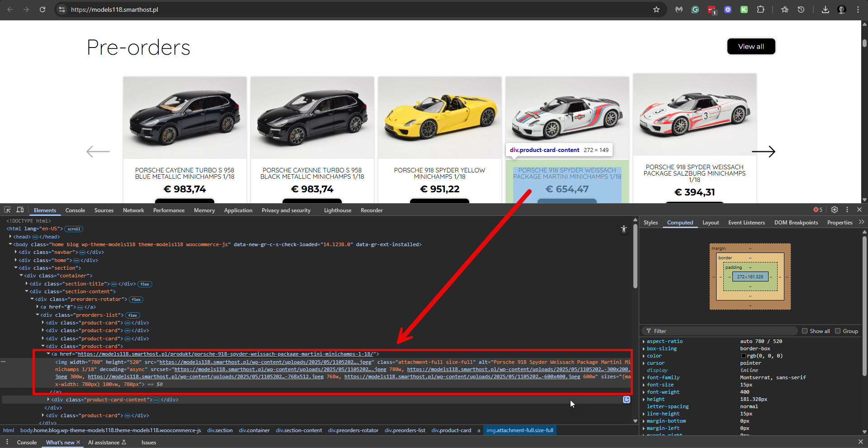Image resolution: width=868 pixels, height=448 pixels.
Task: Toggle flex badge on preorders-rotator div
Action: click(x=136, y=300)
